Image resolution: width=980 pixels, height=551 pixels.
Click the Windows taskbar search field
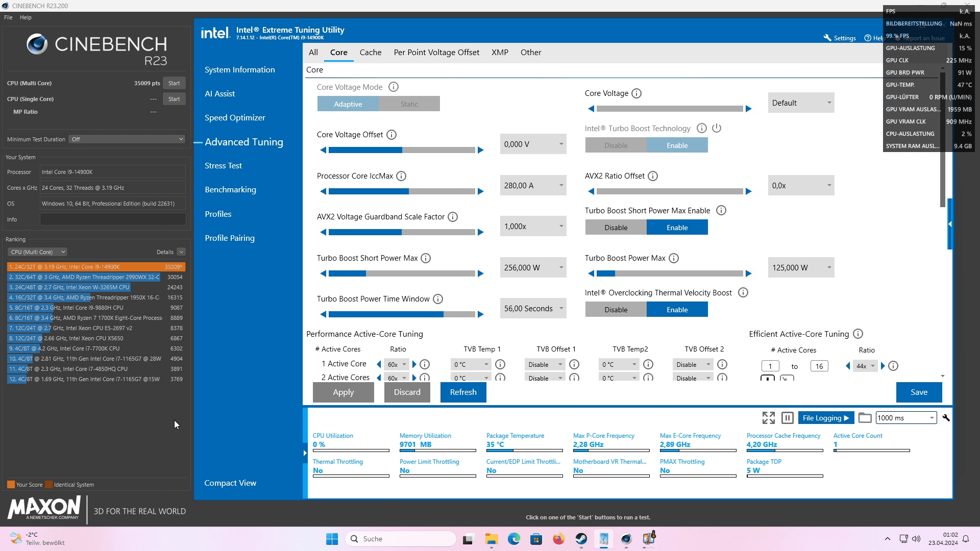click(x=401, y=539)
